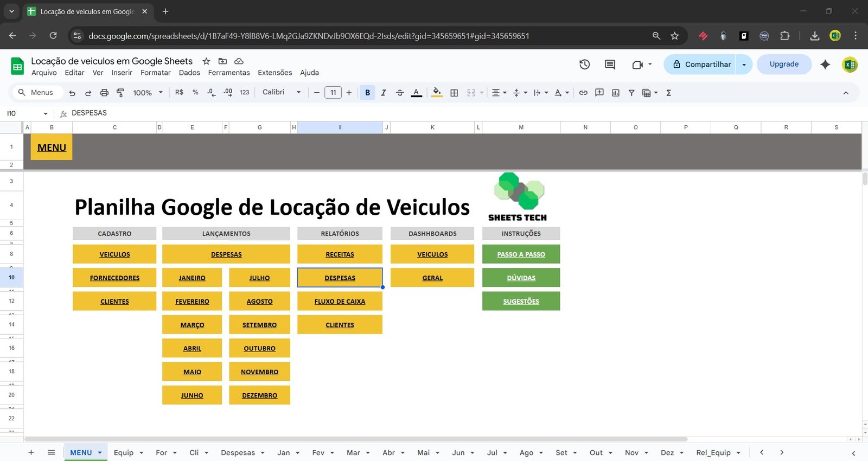The height and width of the screenshot is (461, 868).
Task: Toggle italic formatting button
Action: (x=384, y=93)
